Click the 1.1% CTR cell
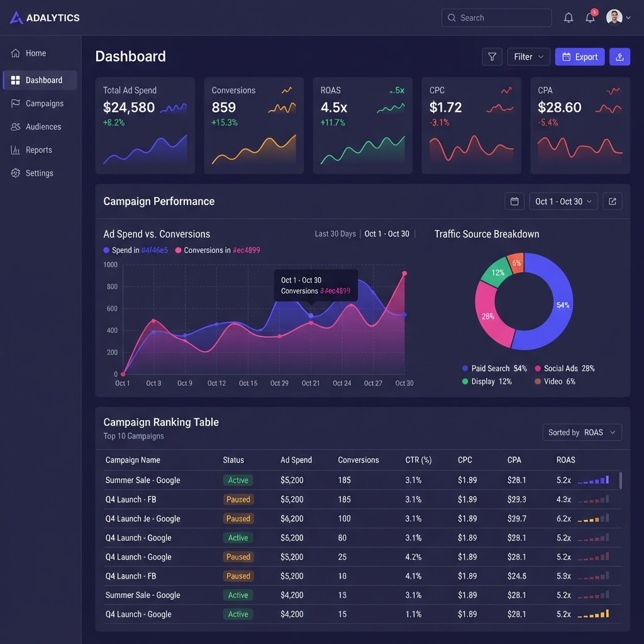 pos(413,614)
